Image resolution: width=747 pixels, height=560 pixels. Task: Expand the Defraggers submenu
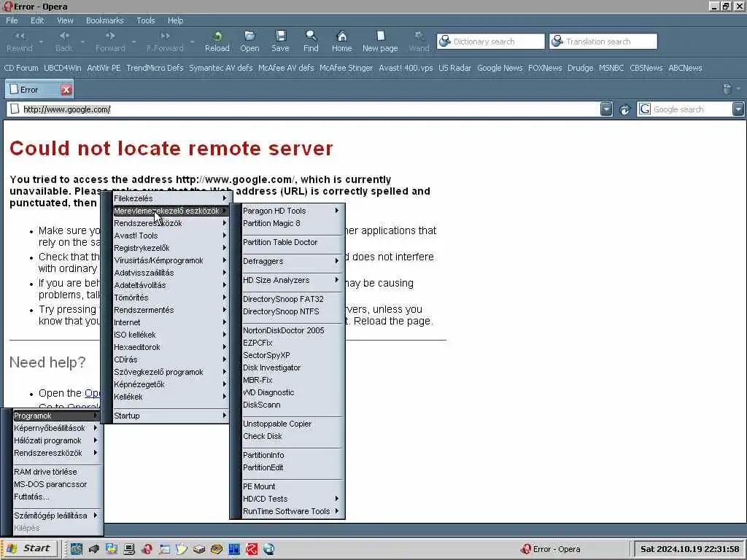point(293,261)
